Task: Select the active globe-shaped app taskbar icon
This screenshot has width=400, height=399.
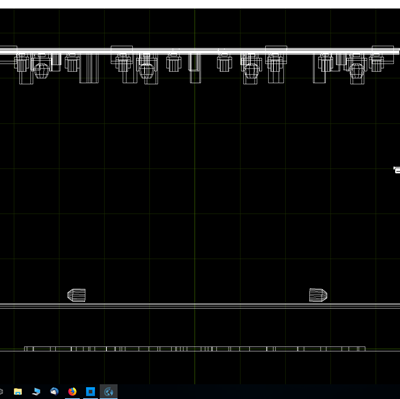Action: [x=109, y=392]
